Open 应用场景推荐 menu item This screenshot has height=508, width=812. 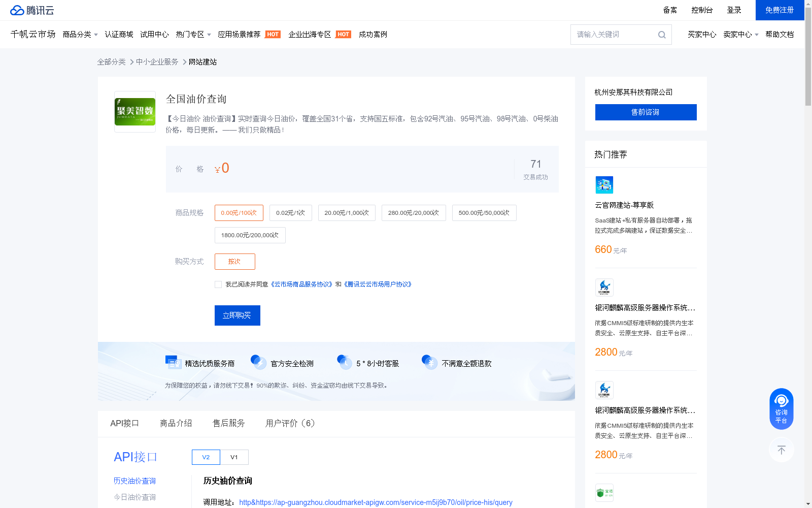239,35
